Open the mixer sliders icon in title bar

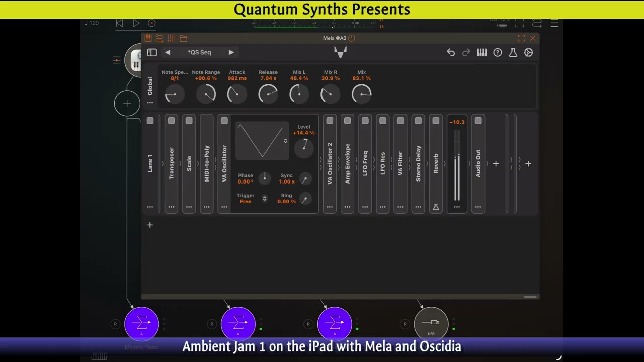pyautogui.click(x=172, y=38)
